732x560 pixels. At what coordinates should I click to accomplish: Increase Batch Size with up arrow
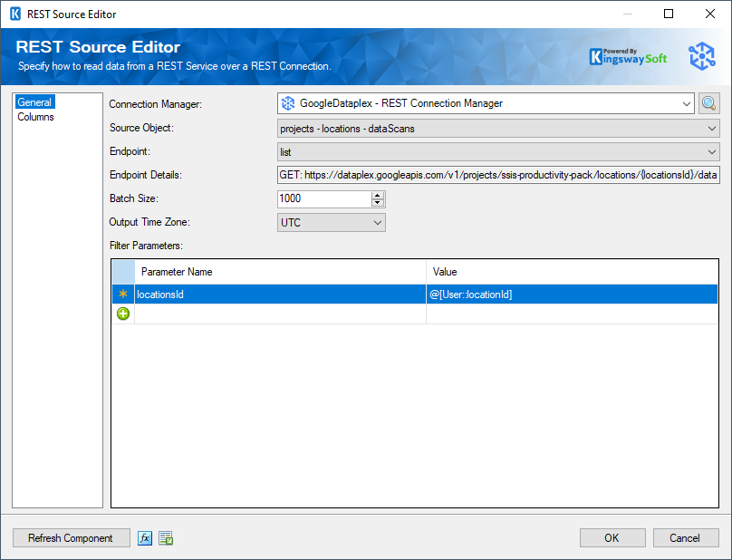coord(378,195)
